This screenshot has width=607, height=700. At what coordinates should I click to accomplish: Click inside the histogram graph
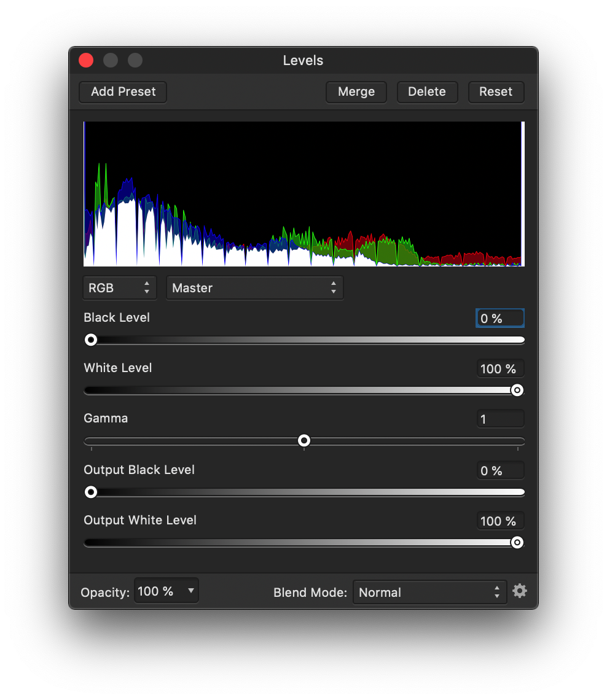tap(303, 193)
